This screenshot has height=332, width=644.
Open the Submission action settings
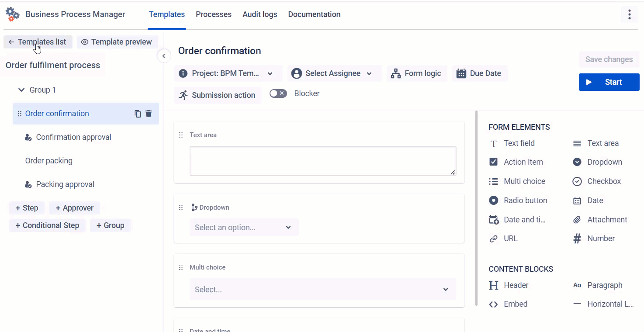tap(217, 95)
